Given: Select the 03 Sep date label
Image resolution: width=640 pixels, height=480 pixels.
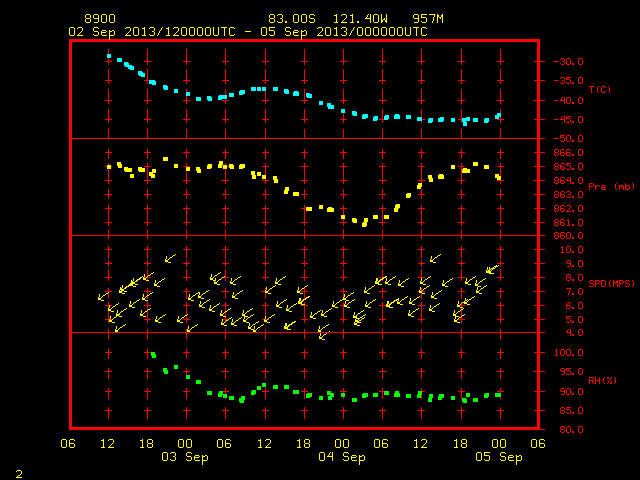Looking at the screenshot, I should (184, 457).
